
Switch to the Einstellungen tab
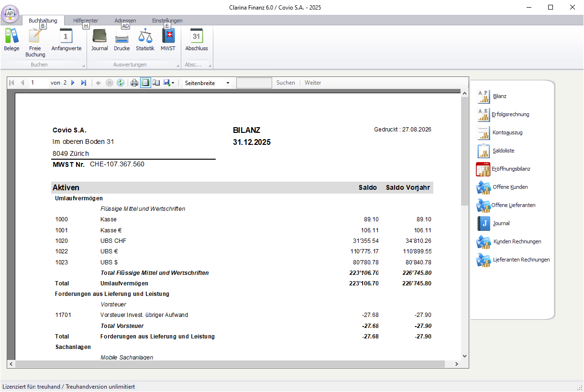click(167, 21)
